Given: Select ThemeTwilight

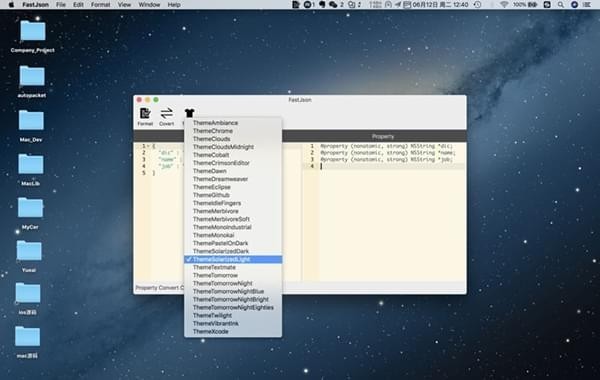Looking at the screenshot, I should [x=233, y=316].
